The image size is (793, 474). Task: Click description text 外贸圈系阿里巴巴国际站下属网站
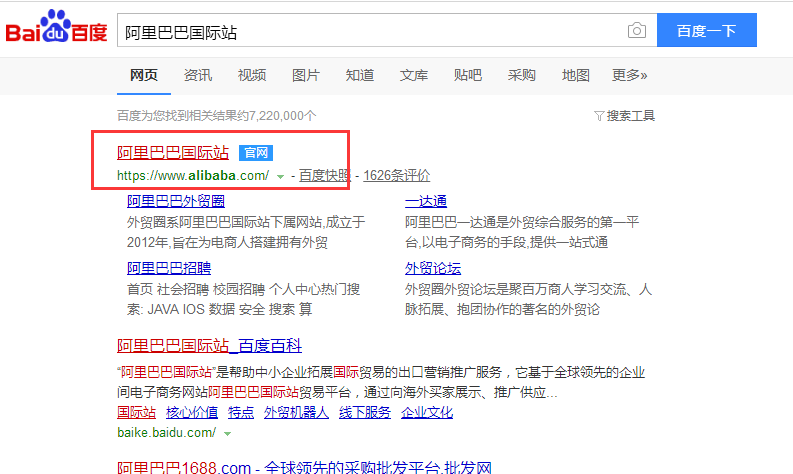225,223
